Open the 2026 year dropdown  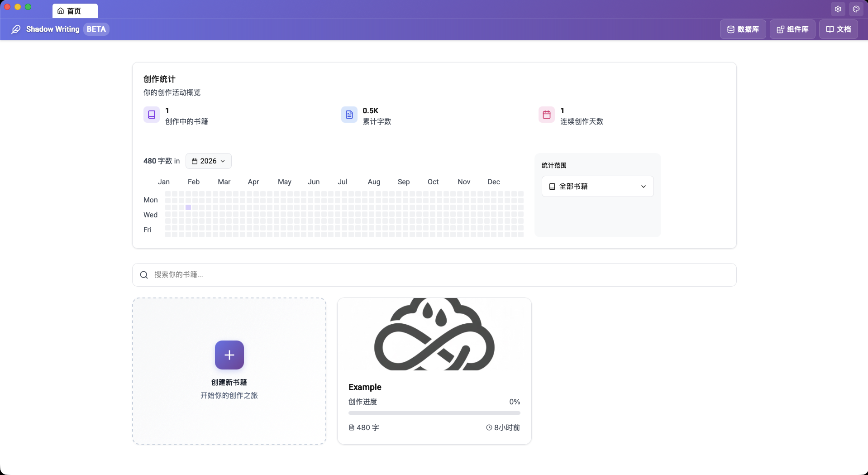pyautogui.click(x=209, y=161)
